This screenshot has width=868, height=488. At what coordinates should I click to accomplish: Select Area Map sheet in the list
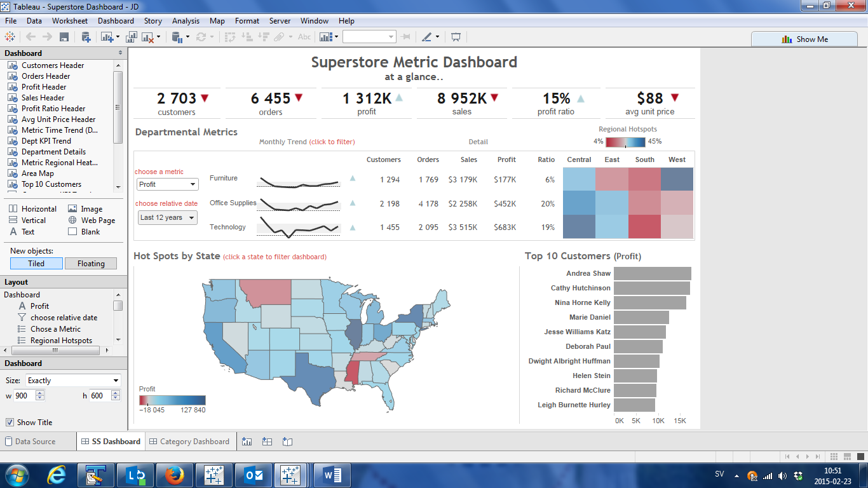click(x=37, y=173)
